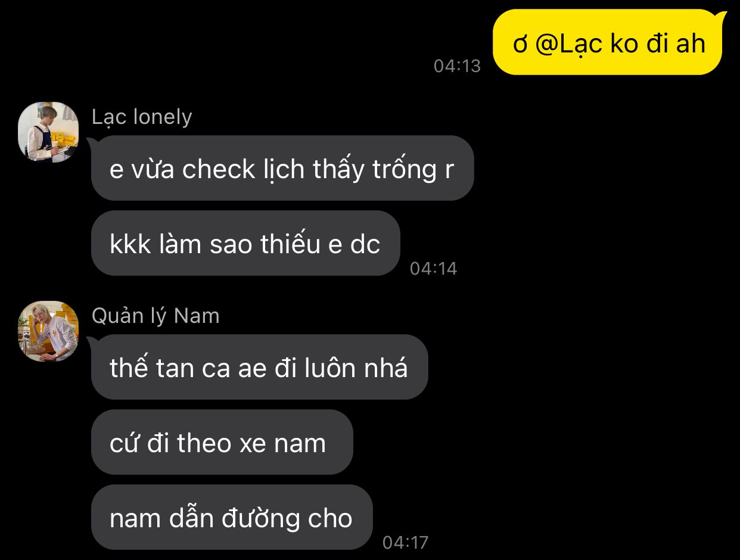
Task: Click the sender name "Lạc lonely"
Action: (142, 117)
